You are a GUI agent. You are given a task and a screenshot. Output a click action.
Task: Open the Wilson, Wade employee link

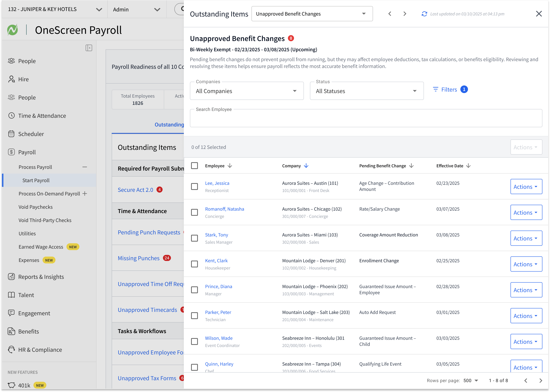[x=219, y=338]
